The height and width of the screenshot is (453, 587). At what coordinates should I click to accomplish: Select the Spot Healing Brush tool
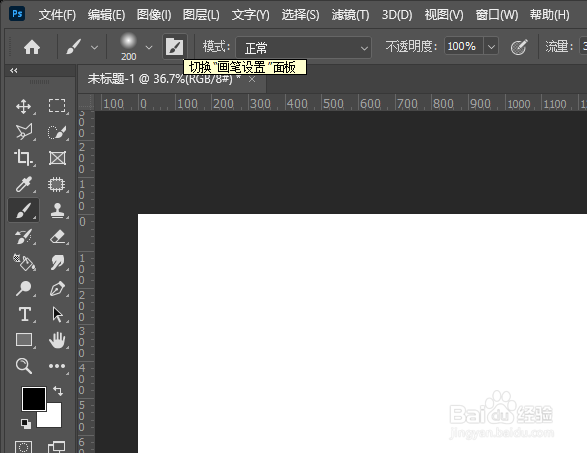[57, 185]
